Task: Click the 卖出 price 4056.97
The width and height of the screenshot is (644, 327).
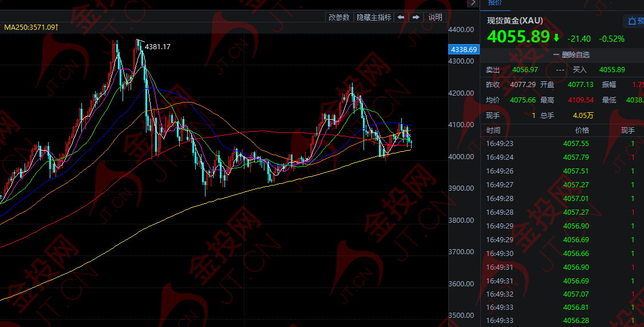Action: click(525, 70)
